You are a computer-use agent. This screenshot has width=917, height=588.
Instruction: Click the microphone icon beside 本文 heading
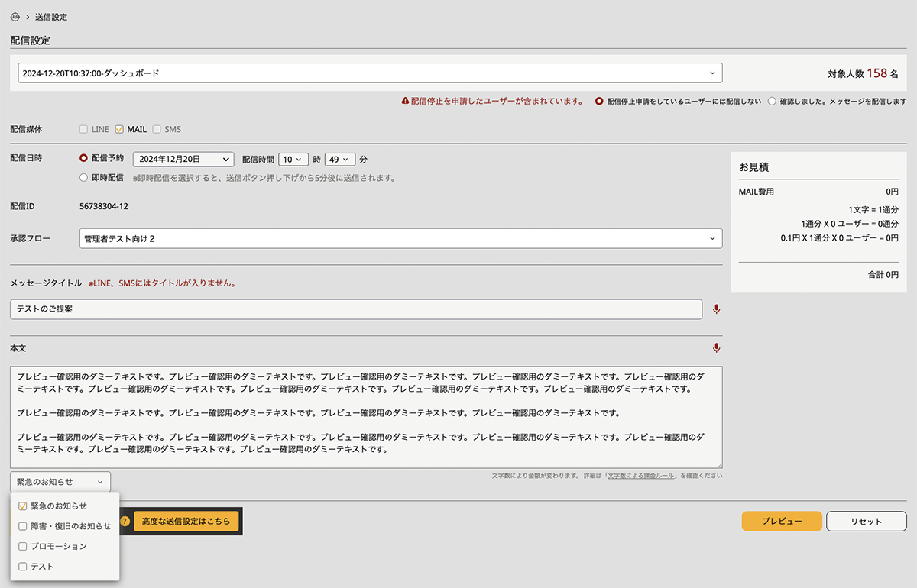pyautogui.click(x=716, y=348)
